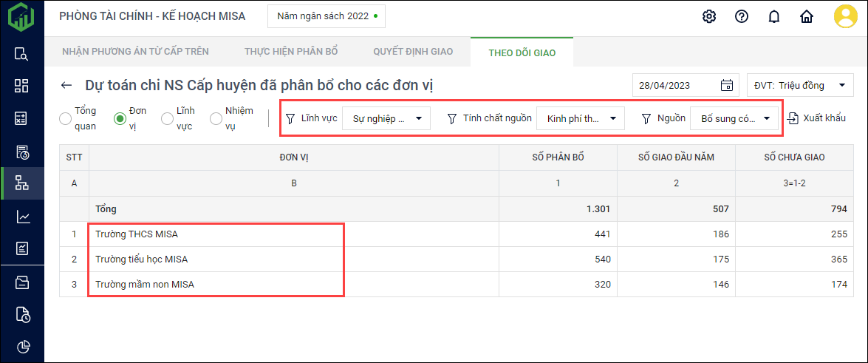Viewport: 868px width, 363px height.
Task: Click the MISA logo in the sidebar
Action: [21, 17]
